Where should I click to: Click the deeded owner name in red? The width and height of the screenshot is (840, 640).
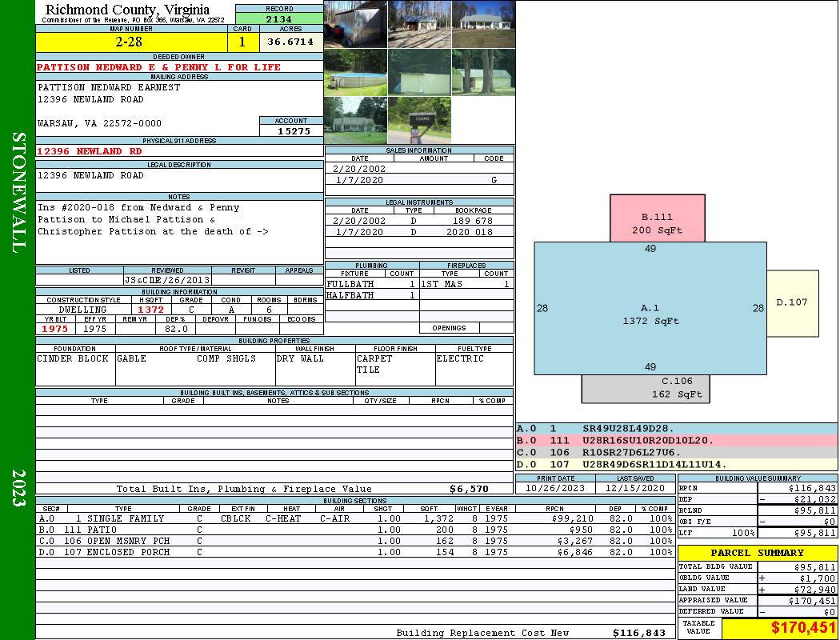click(158, 67)
